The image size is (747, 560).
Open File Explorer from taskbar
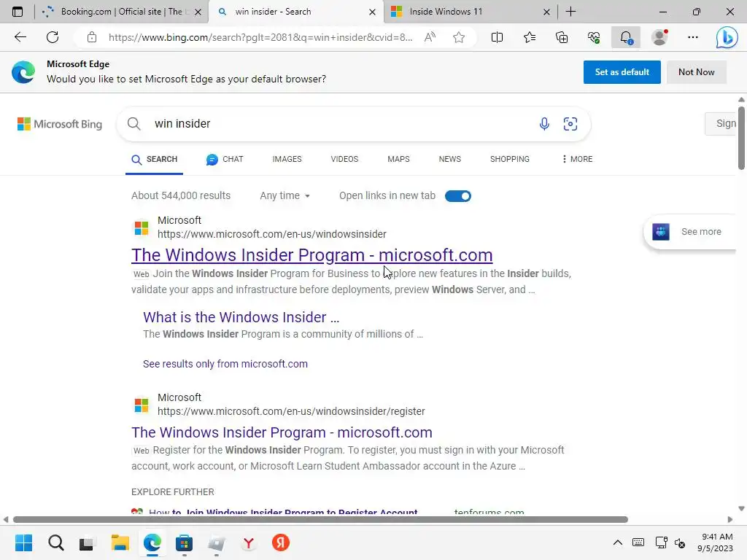coord(120,542)
